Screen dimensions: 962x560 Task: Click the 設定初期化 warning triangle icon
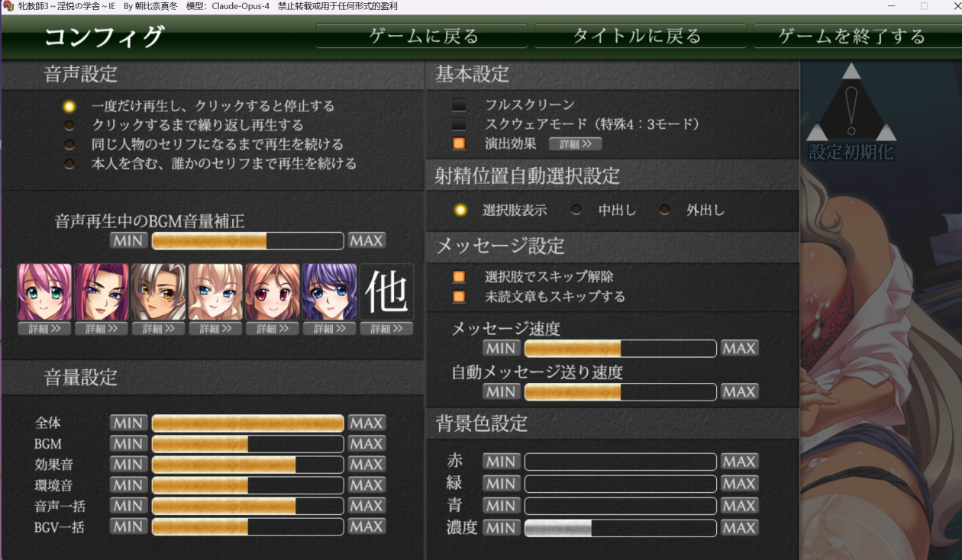[851, 105]
